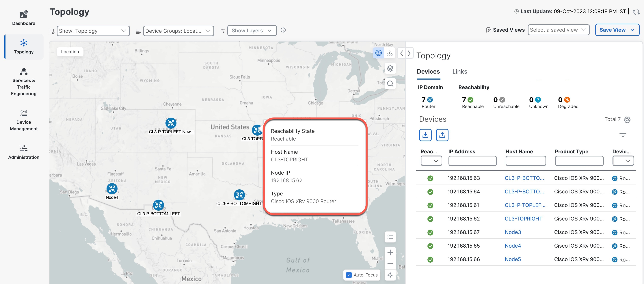Viewport: 644px width, 284px height.
Task: Switch to the geographical globe map view
Action: point(379,53)
